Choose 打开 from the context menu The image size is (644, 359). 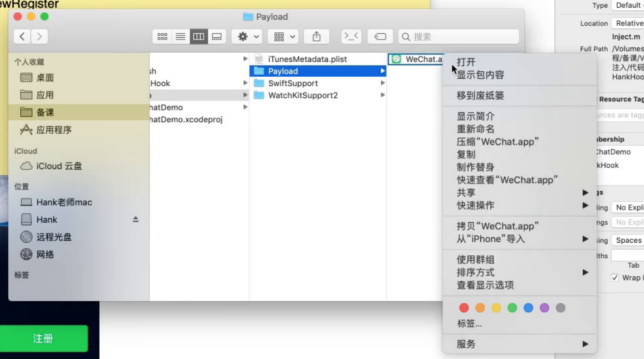[519, 62]
